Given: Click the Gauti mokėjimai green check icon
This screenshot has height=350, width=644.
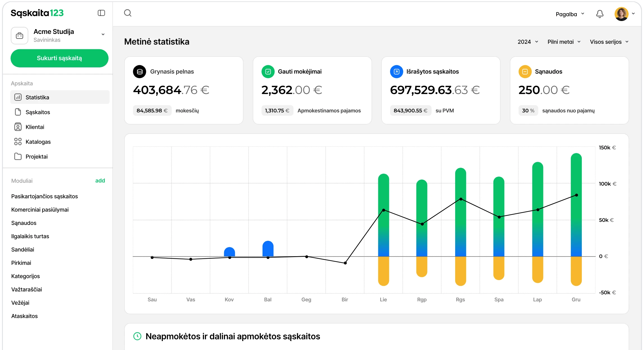Looking at the screenshot, I should [268, 72].
